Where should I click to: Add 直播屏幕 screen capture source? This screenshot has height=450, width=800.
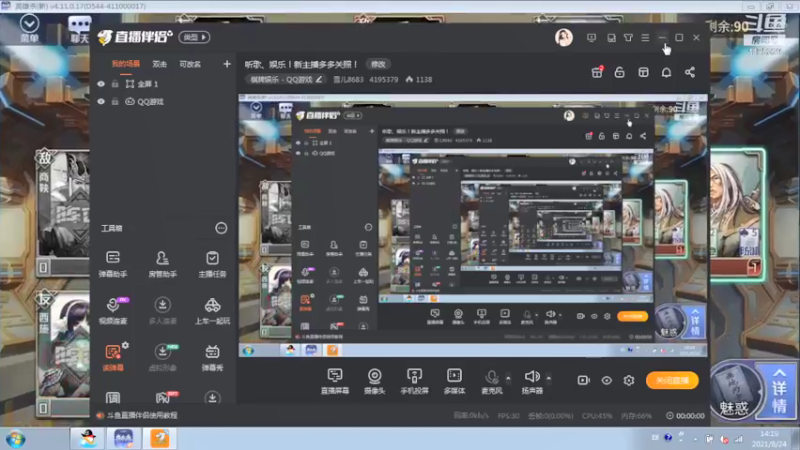pos(335,381)
